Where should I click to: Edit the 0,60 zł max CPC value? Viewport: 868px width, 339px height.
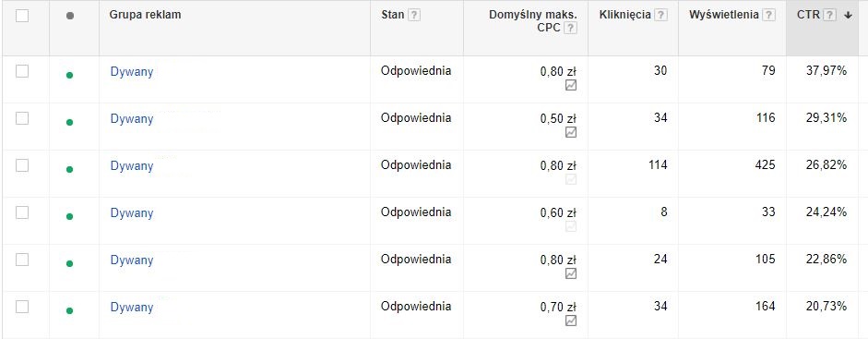(559, 212)
